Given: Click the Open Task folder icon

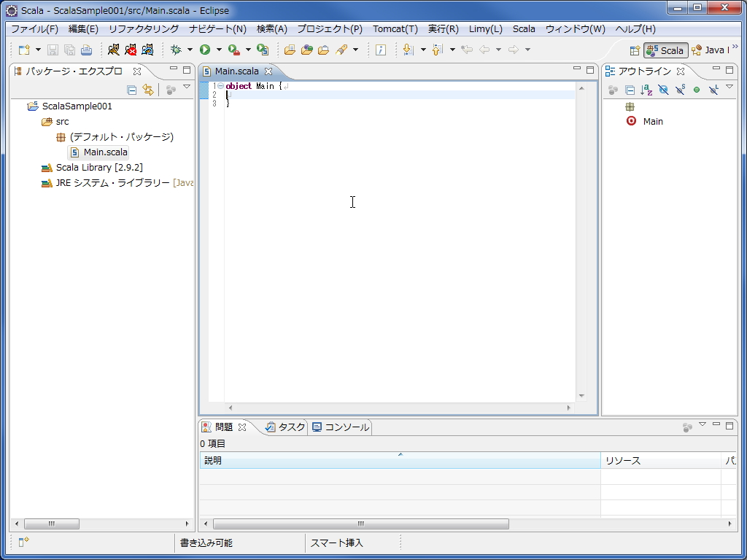Looking at the screenshot, I should tap(324, 50).
